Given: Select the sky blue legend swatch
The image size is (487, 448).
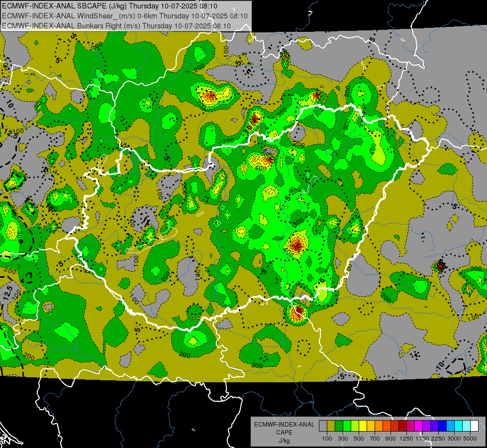Looking at the screenshot, I should pos(450,426).
